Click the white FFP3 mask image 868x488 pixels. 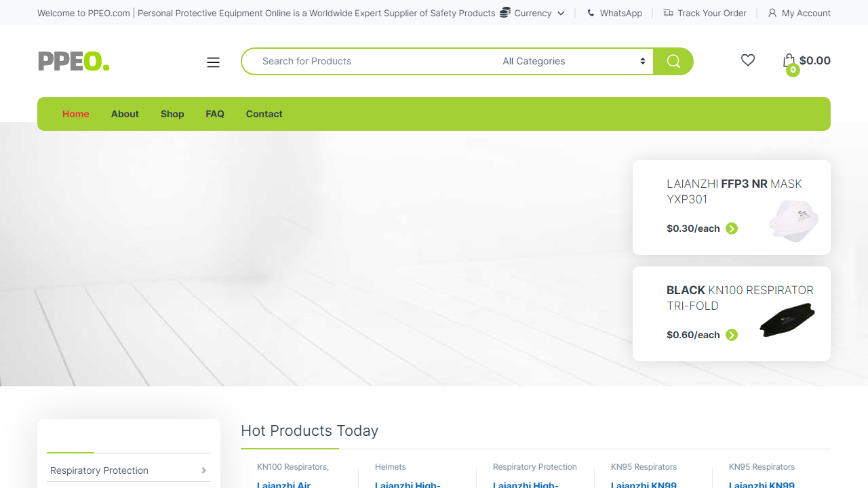click(x=793, y=220)
